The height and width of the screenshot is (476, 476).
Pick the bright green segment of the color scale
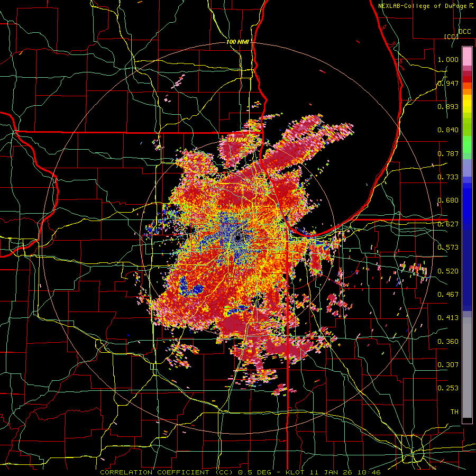467,144
